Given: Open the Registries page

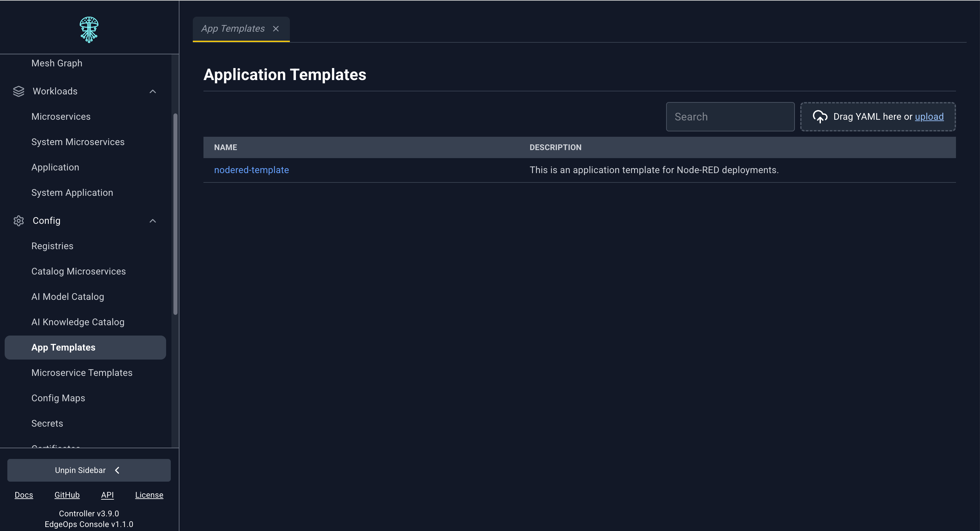Looking at the screenshot, I should coord(52,246).
